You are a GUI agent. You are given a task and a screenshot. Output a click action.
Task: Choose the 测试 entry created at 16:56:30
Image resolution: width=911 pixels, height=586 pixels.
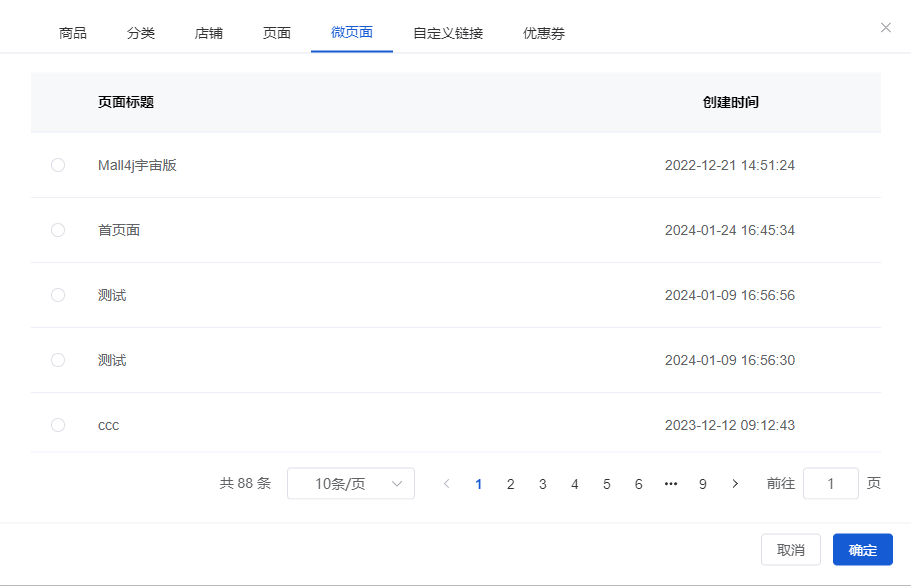pyautogui.click(x=58, y=360)
